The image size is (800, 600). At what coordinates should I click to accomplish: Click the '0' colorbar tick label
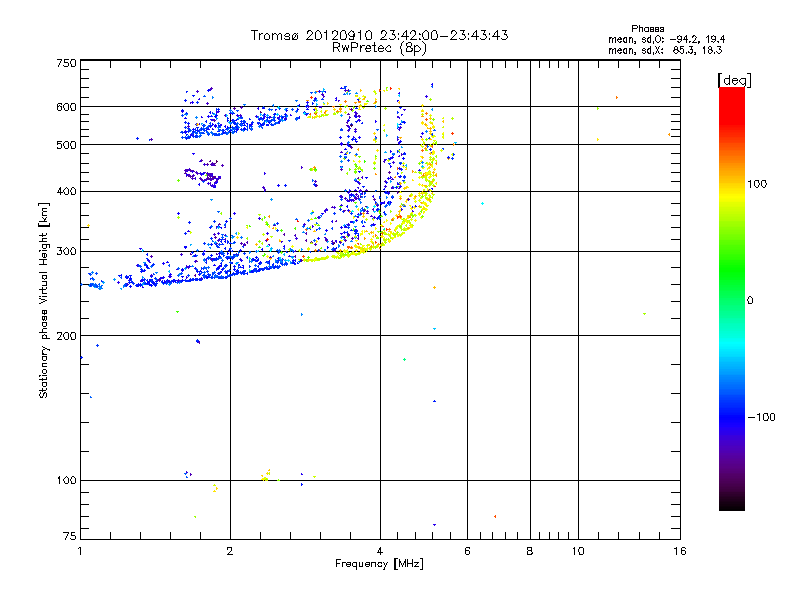pos(750,301)
